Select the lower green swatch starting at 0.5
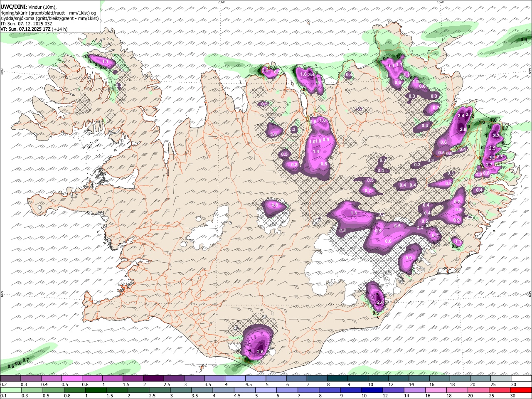 pyautogui.click(x=53, y=390)
